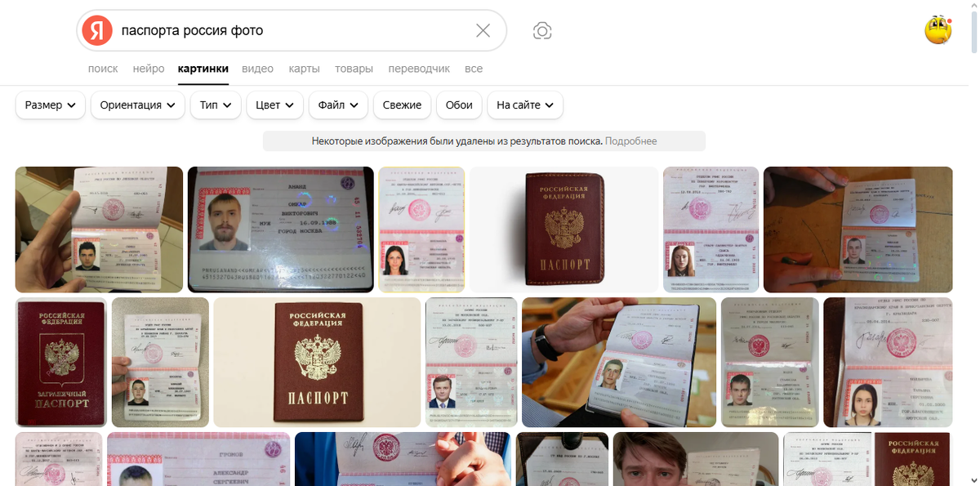Open the user profile avatar
Image resolution: width=980 pixels, height=486 pixels.
(x=938, y=30)
